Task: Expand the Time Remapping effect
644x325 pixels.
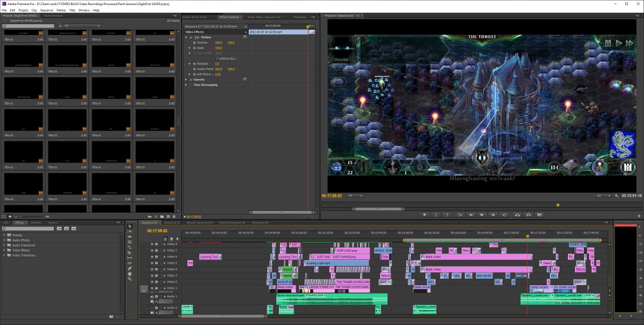Action: [186, 85]
